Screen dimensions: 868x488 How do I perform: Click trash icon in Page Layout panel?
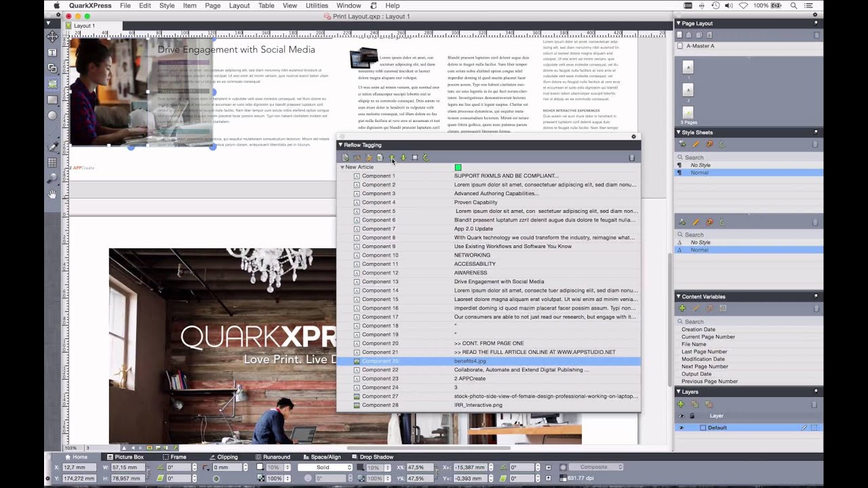(x=816, y=35)
